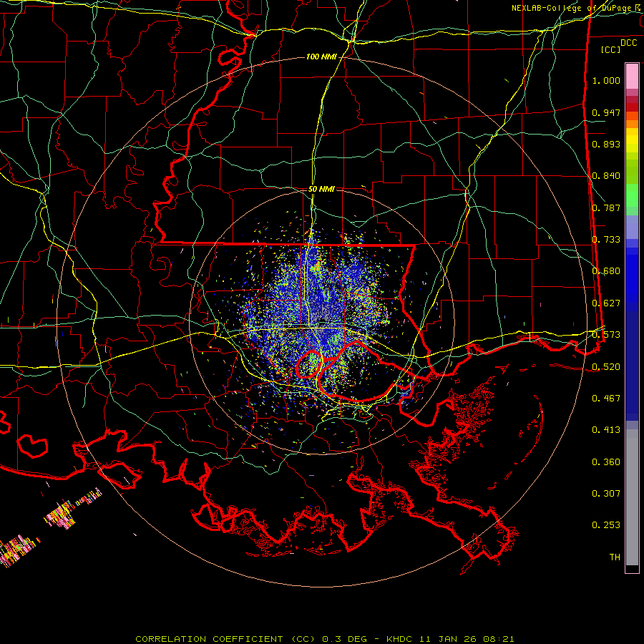Click the 0.307 legend value
The height and width of the screenshot is (644, 644).
click(x=606, y=493)
